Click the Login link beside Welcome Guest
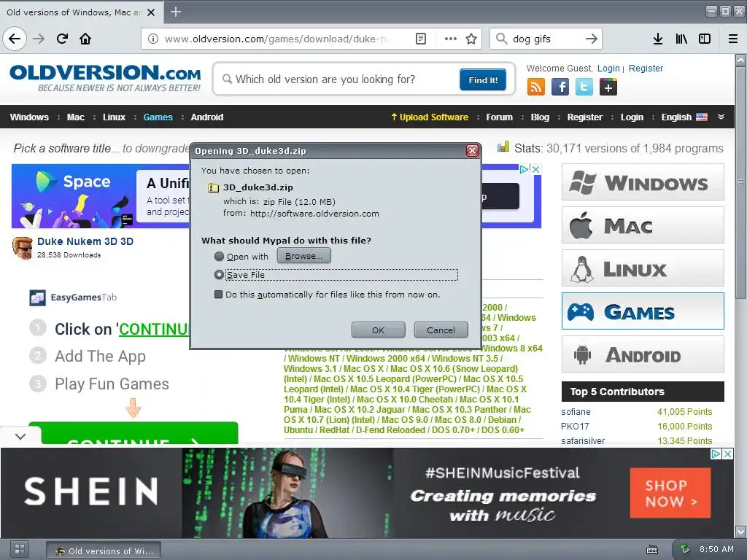Viewport: 747px width, 560px height. [608, 68]
